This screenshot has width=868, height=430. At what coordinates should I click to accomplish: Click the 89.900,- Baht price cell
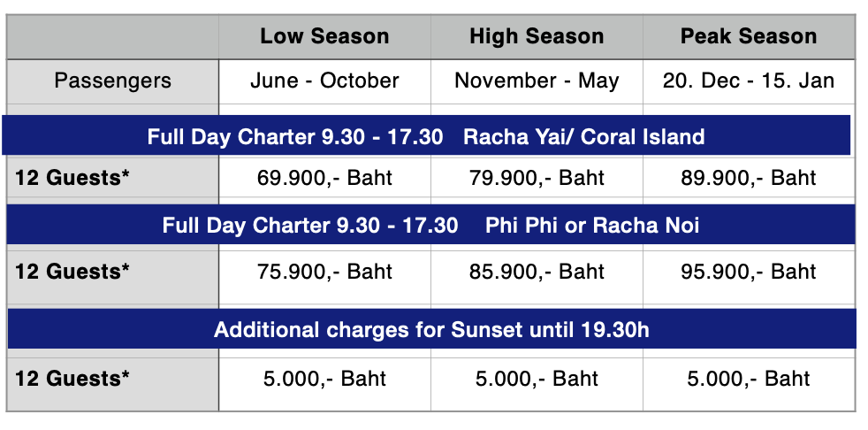(749, 178)
